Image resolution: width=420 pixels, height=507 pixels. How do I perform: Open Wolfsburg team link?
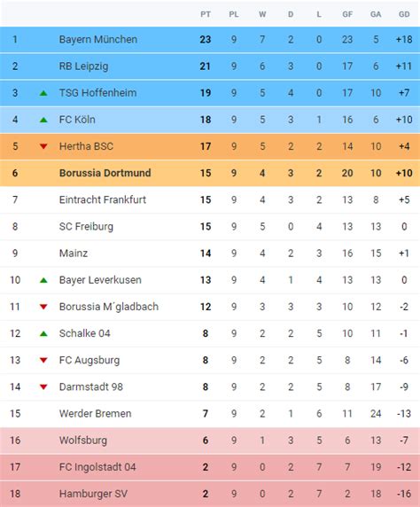83,441
